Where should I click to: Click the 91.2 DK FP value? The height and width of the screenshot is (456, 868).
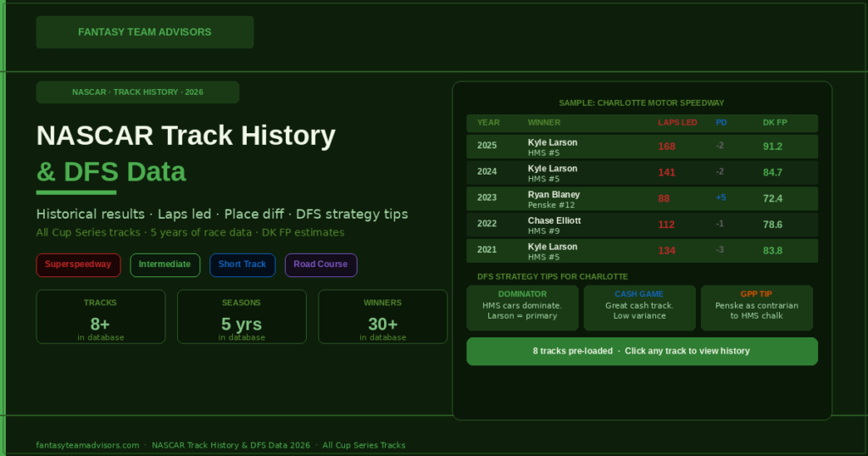pos(773,147)
